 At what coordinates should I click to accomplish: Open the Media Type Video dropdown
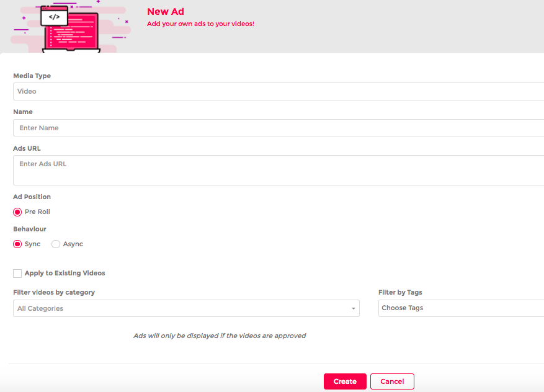click(278, 91)
